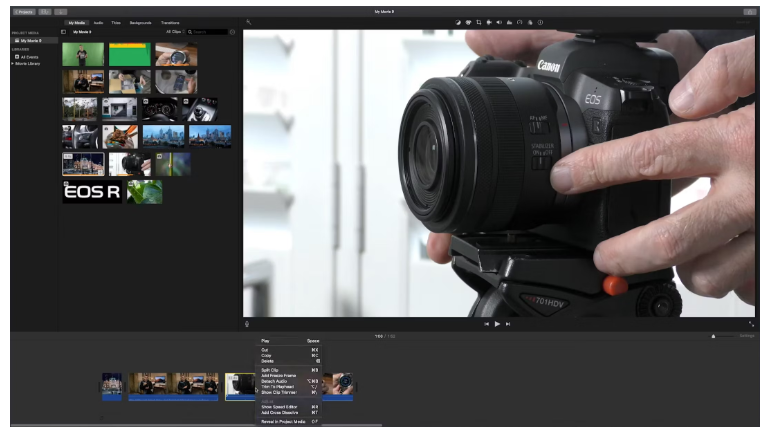Toggle the media library sidebar view

[x=63, y=32]
